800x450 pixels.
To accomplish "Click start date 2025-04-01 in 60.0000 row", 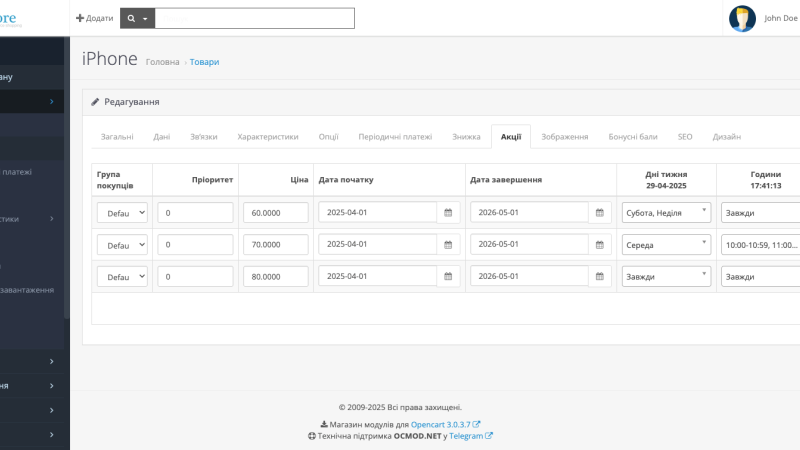I will (378, 212).
